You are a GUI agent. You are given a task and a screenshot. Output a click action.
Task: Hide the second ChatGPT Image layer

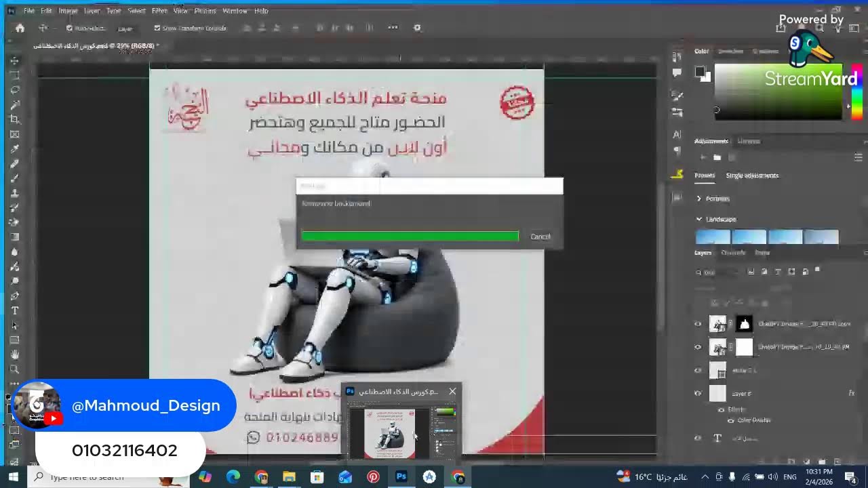click(698, 347)
